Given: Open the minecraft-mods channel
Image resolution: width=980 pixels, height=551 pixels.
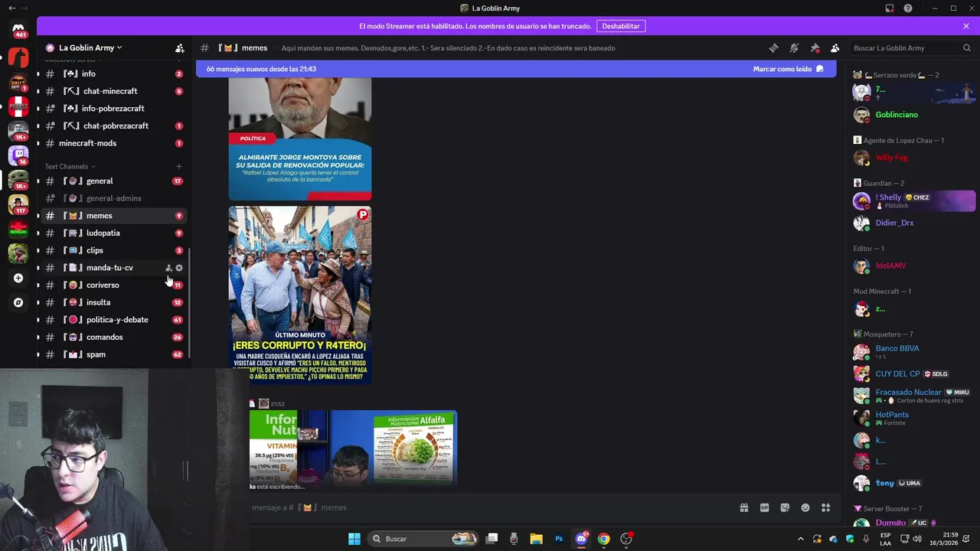Looking at the screenshot, I should 113,143.
